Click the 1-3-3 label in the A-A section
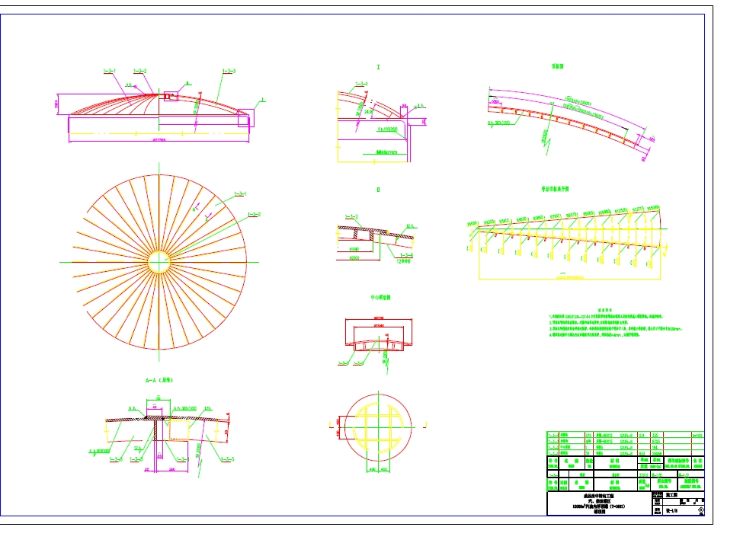756x559 pixels. 228,459
